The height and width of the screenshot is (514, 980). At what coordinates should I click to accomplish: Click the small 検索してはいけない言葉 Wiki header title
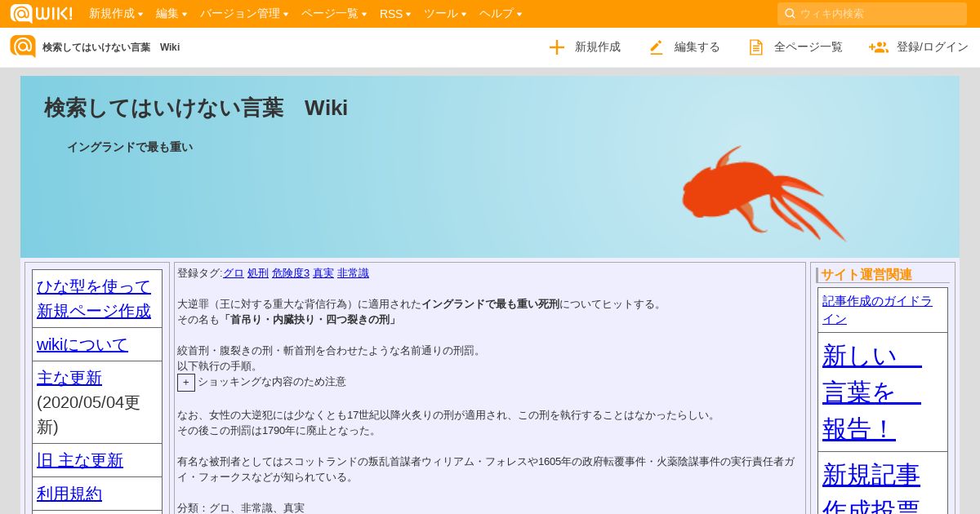tap(111, 47)
